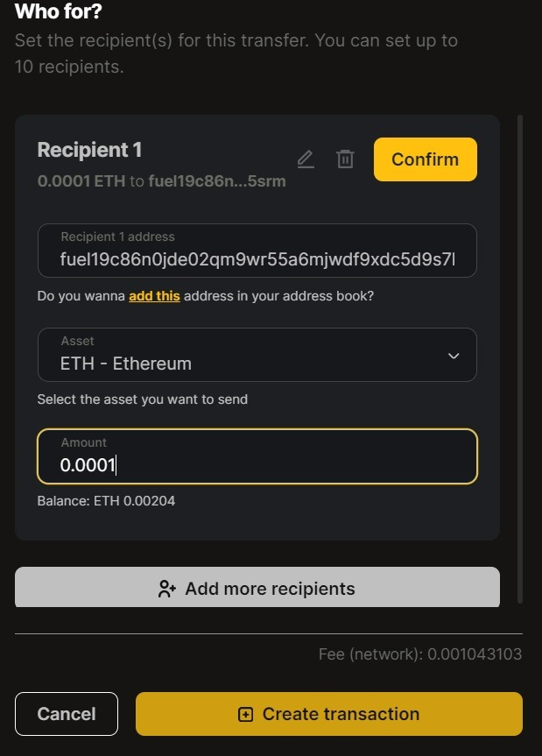Click the person-plus icon on Add recipients
This screenshot has height=756, width=542.
167,589
